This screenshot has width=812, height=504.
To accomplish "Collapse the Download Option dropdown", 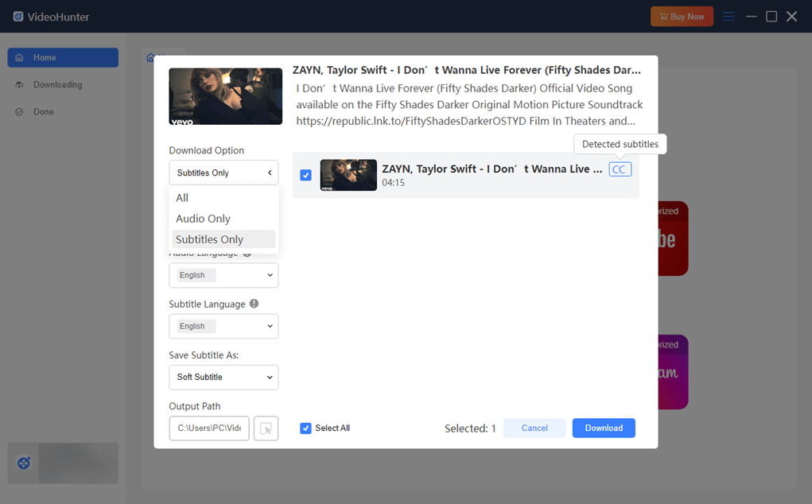I will (223, 173).
